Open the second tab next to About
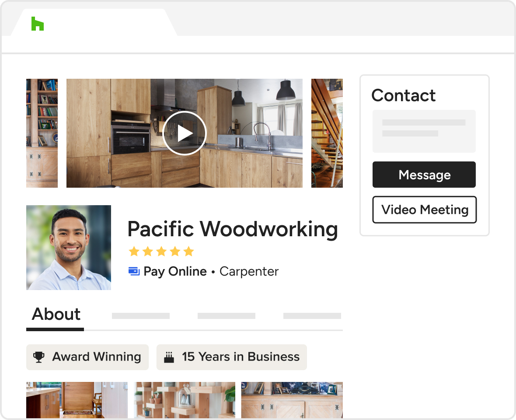The image size is (516, 420). (x=140, y=316)
